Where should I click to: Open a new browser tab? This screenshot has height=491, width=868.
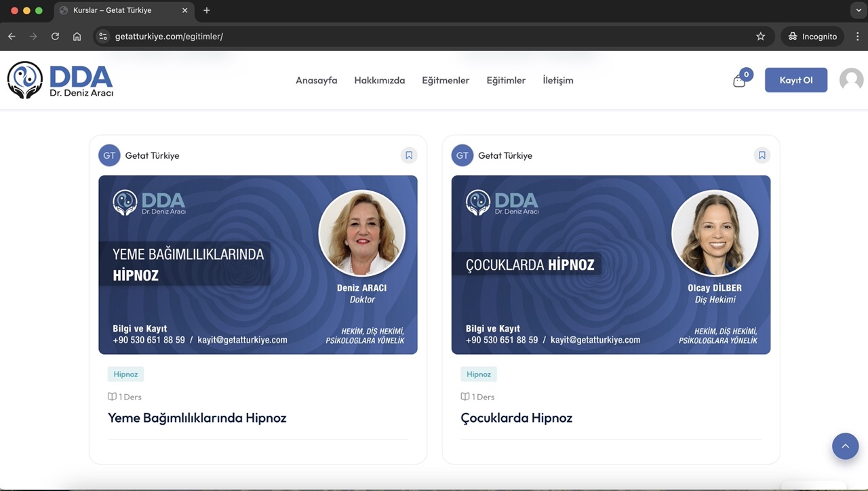[x=207, y=10]
